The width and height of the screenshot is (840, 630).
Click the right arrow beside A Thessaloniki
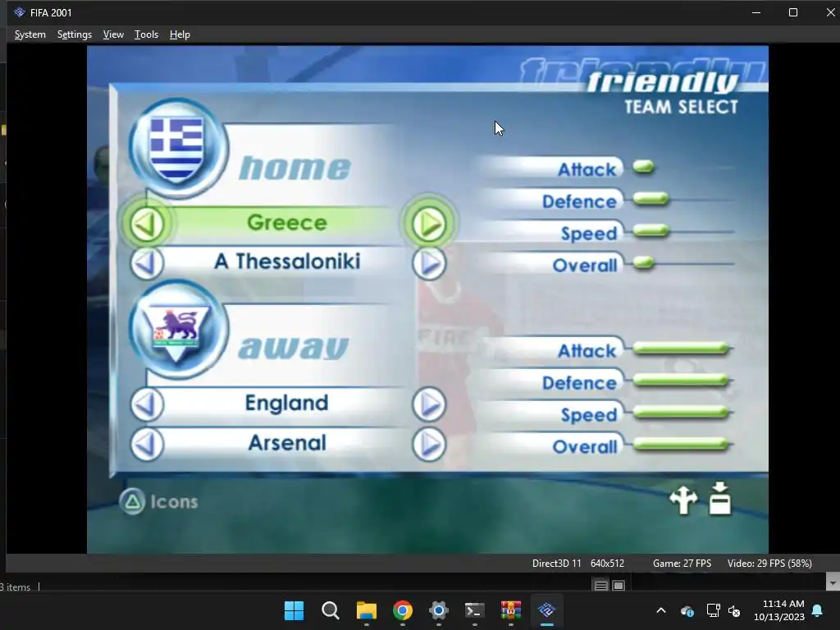pyautogui.click(x=429, y=263)
